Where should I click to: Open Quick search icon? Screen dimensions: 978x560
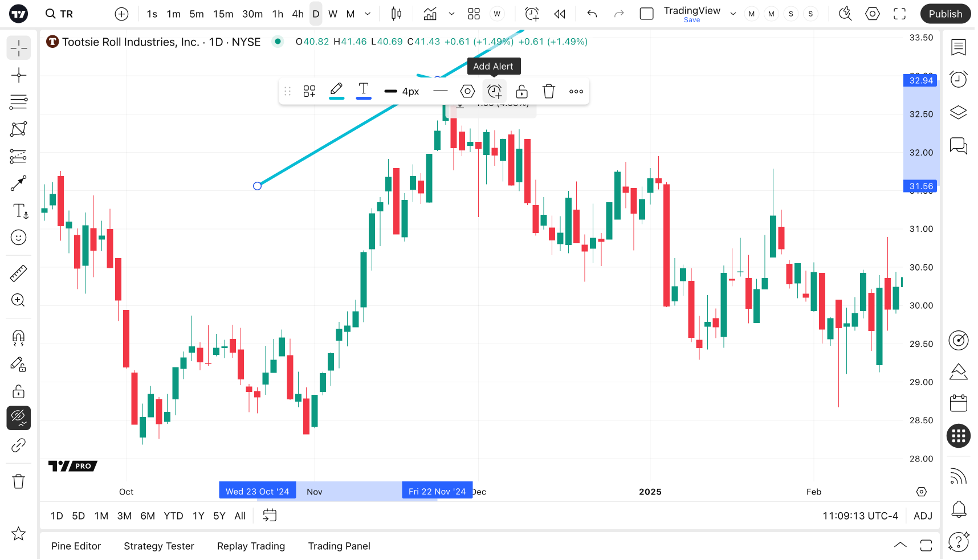click(845, 14)
